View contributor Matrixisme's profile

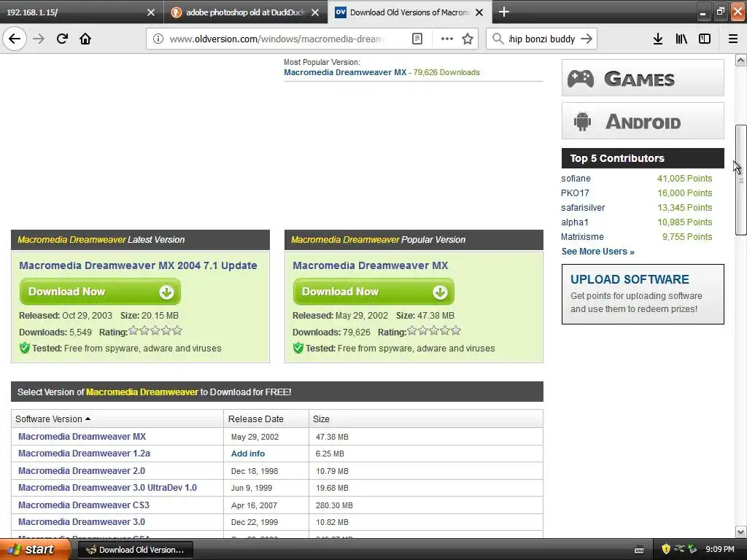point(582,237)
